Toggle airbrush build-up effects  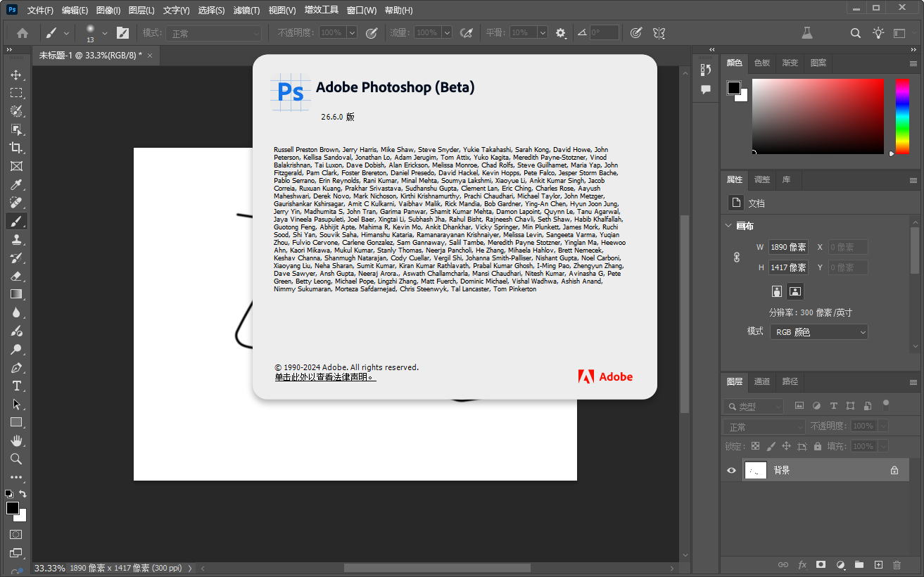(x=465, y=32)
